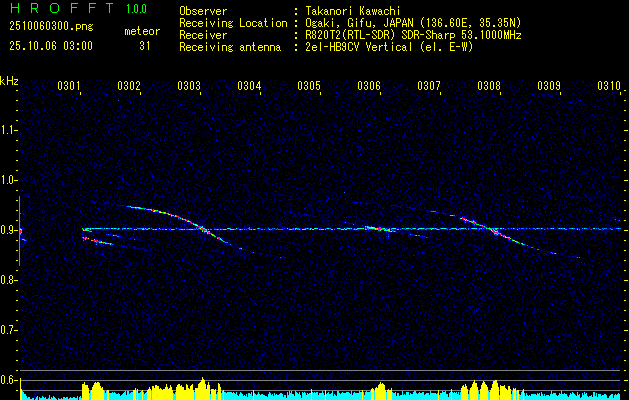Click the 0308 time marker

(x=489, y=85)
